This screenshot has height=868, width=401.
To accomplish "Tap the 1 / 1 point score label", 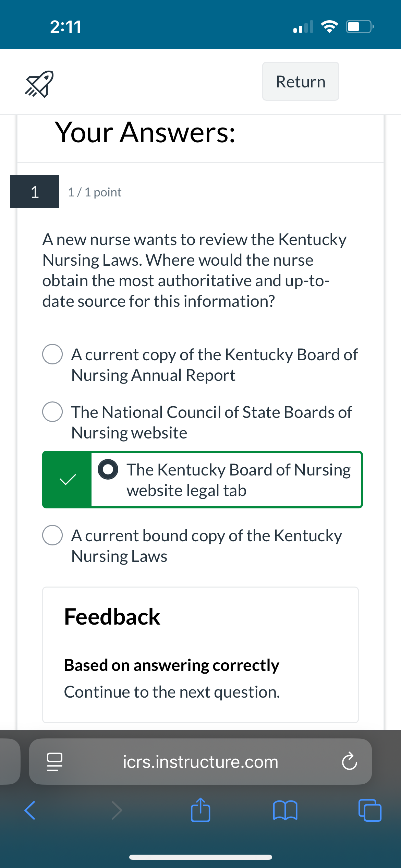I will pyautogui.click(x=95, y=192).
